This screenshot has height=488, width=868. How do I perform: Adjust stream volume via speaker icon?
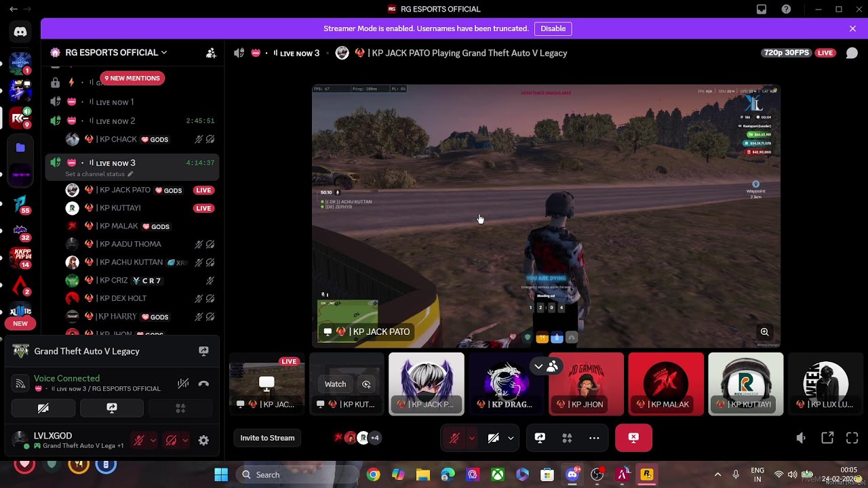point(801,438)
